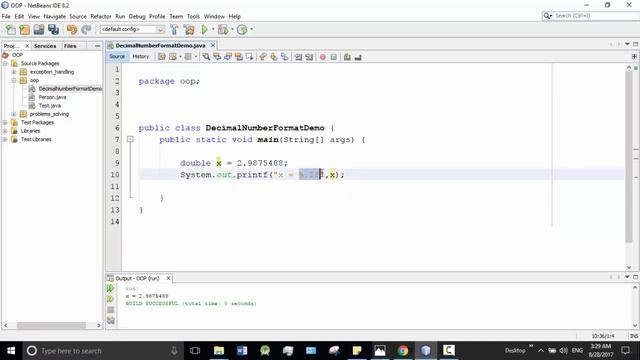Select Person.java in the project tree
Viewport: 640px width, 360px height.
52,97
